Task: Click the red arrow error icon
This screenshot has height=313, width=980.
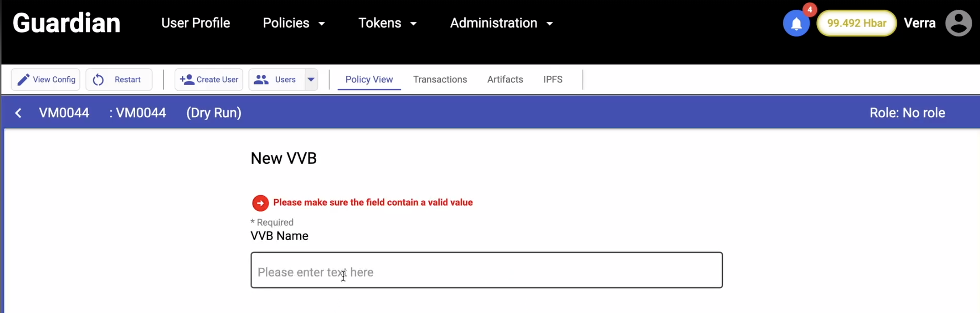Action: coord(260,203)
